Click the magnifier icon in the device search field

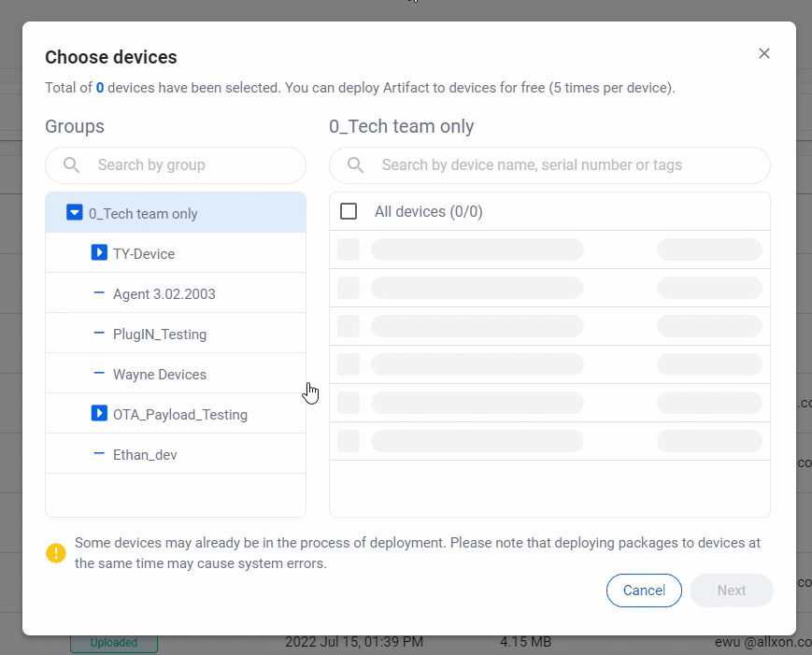(354, 164)
